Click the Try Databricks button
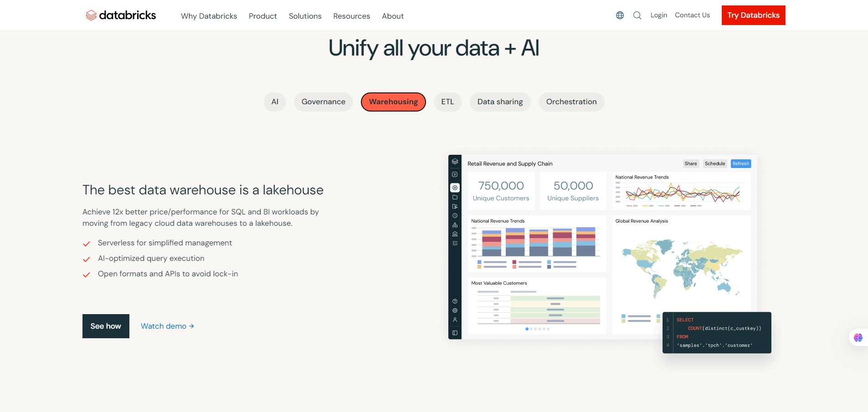The height and width of the screenshot is (412, 868). pyautogui.click(x=753, y=15)
